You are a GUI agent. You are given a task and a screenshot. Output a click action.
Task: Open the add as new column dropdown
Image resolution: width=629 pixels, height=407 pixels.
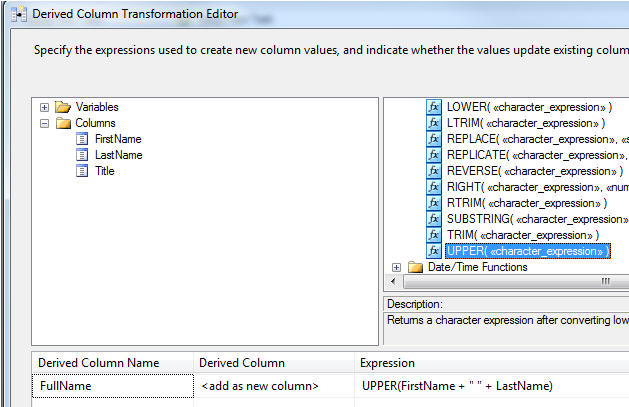tap(274, 386)
